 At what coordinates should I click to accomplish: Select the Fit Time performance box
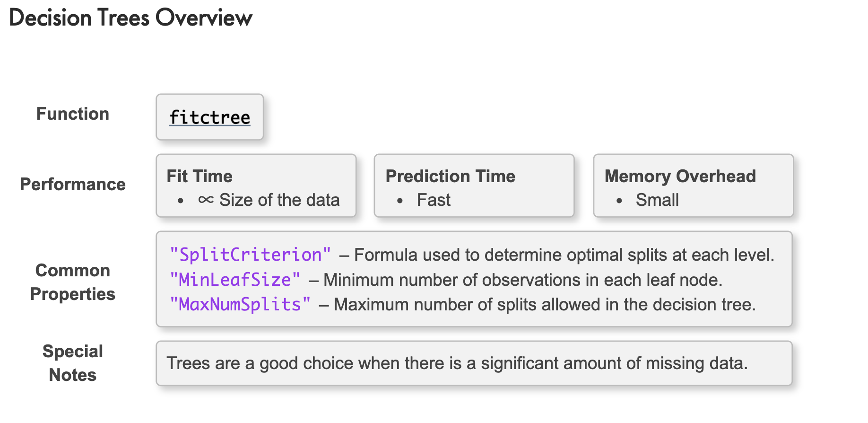(256, 185)
